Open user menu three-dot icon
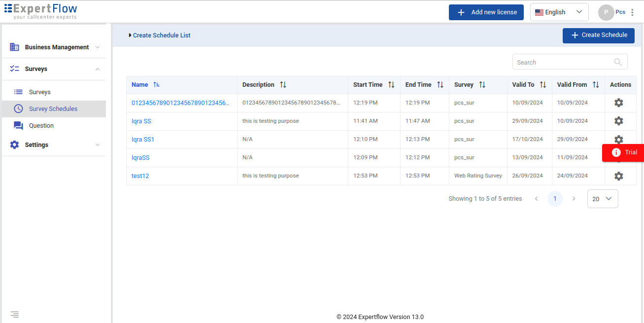The image size is (644, 323). click(633, 12)
